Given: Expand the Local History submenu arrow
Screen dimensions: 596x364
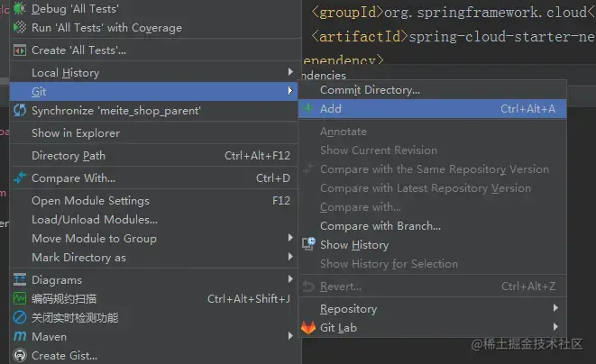Looking at the screenshot, I should coord(290,72).
